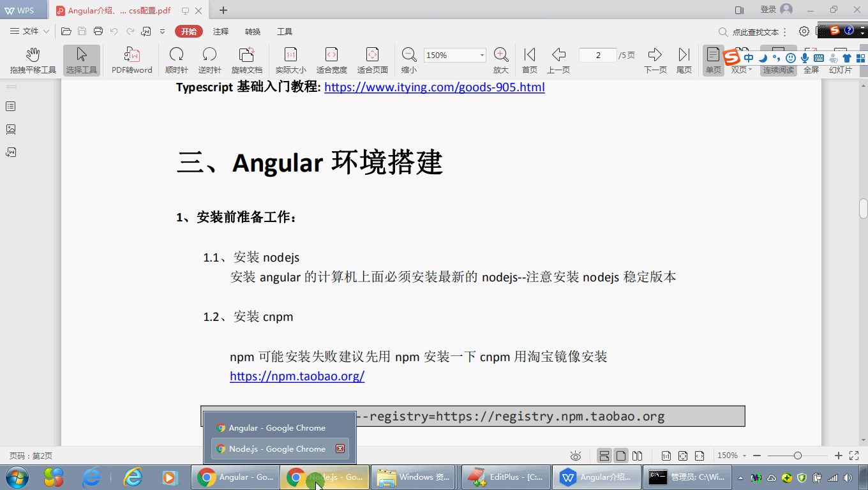
Task: Close the Node.js Chrome preview window
Action: coord(340,449)
